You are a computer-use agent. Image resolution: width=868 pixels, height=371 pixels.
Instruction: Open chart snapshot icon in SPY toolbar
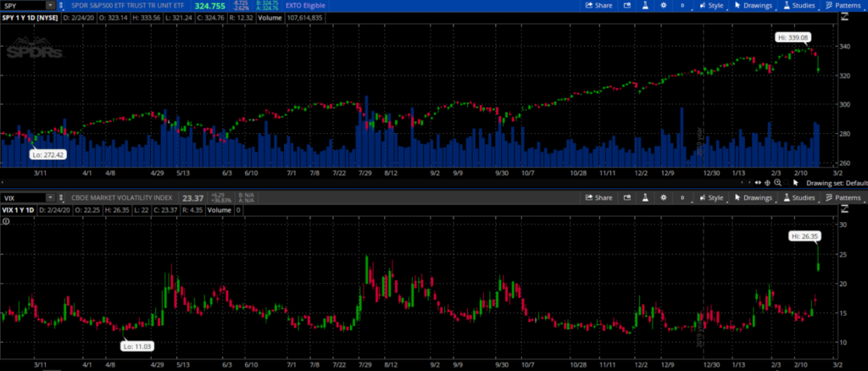click(627, 6)
